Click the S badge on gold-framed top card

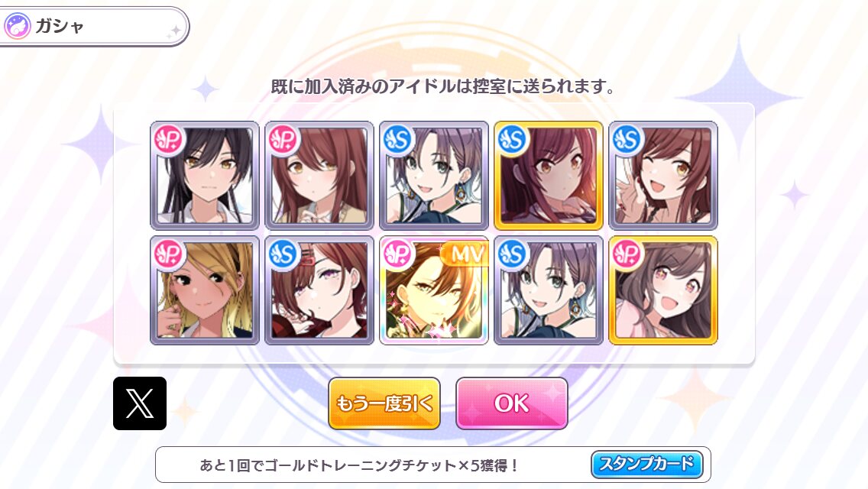pyautogui.click(x=512, y=138)
